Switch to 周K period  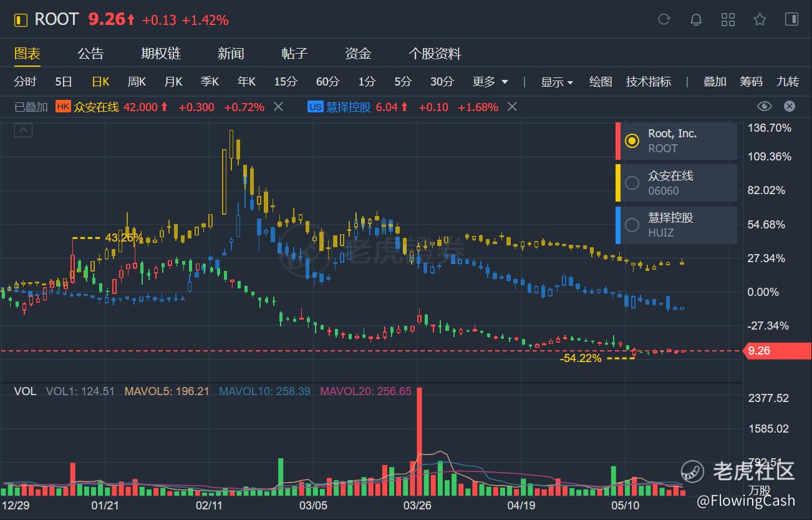coord(137,82)
